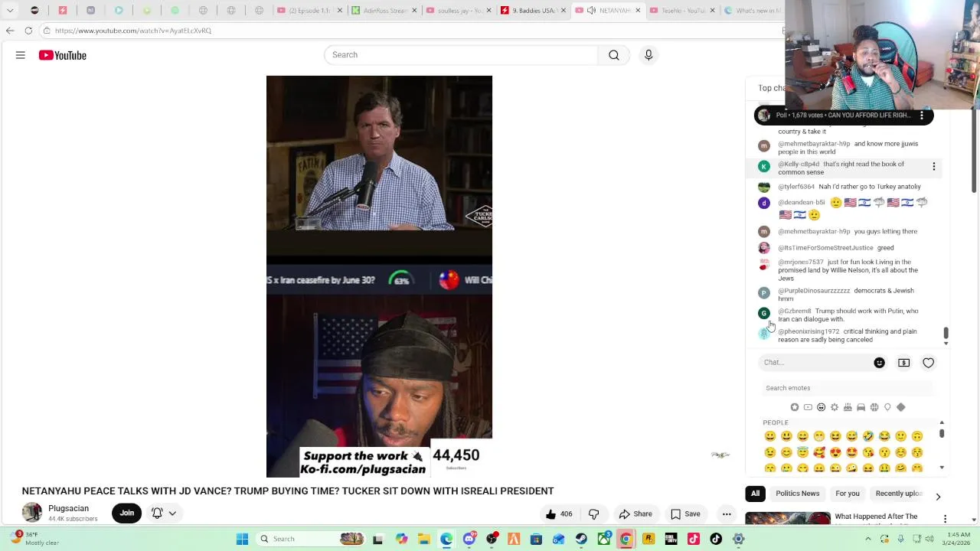Select the Politics News chip
Viewport: 980px width, 551px height.
tap(797, 494)
